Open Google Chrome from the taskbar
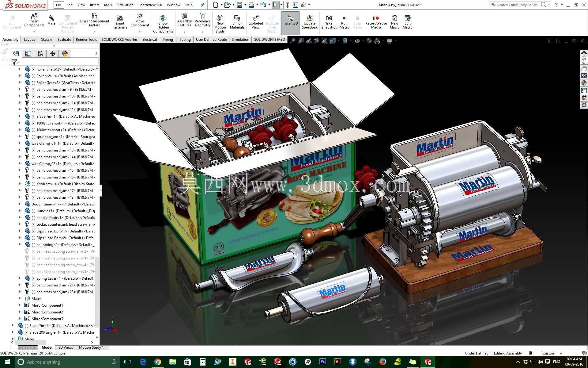 pyautogui.click(x=157, y=362)
